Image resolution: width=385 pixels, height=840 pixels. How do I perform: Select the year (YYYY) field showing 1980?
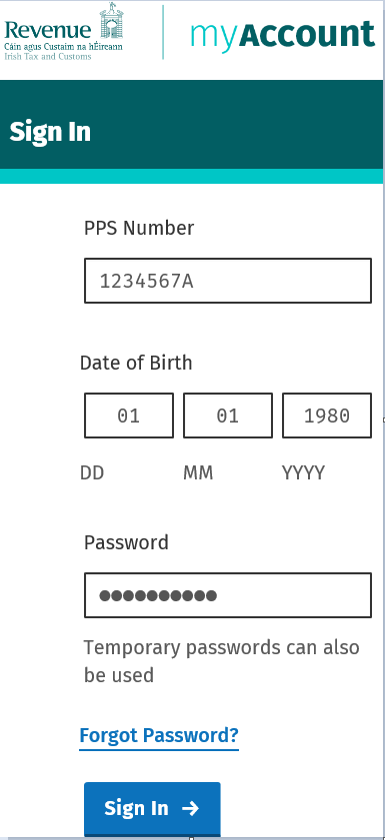(x=327, y=415)
